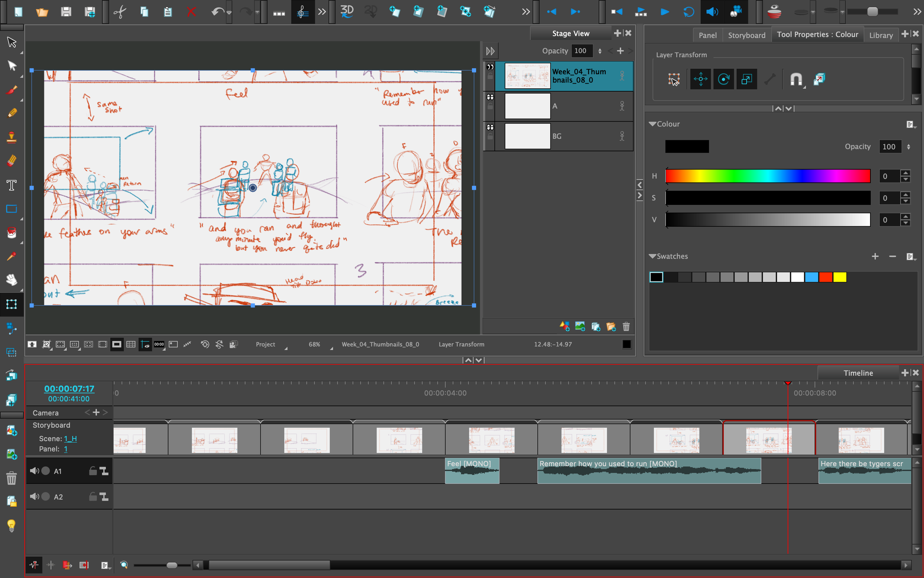Collapse the Colour section
The image size is (924, 578).
[652, 124]
